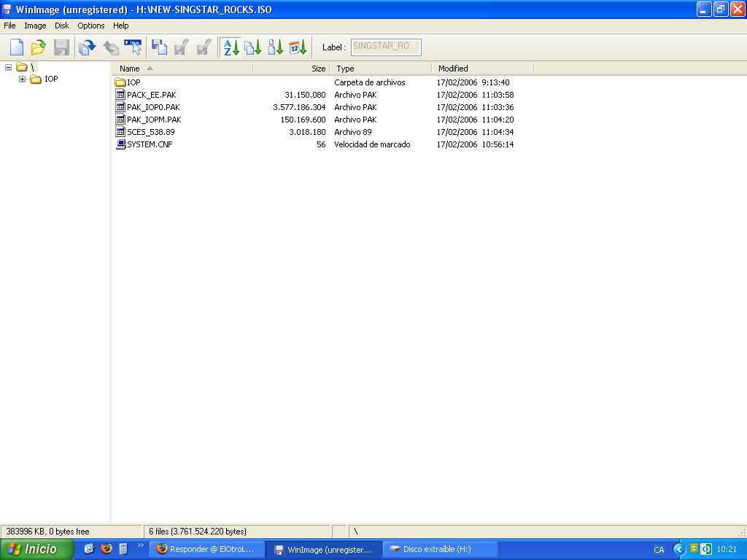
Task: Select the PAK_IOPM.PAK file name
Action: [x=154, y=120]
